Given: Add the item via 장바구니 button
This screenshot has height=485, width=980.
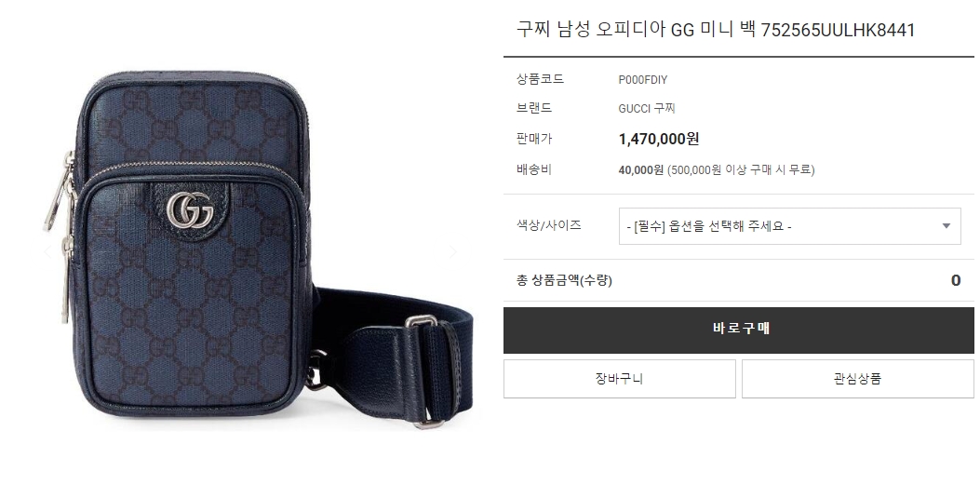Looking at the screenshot, I should point(620,379).
